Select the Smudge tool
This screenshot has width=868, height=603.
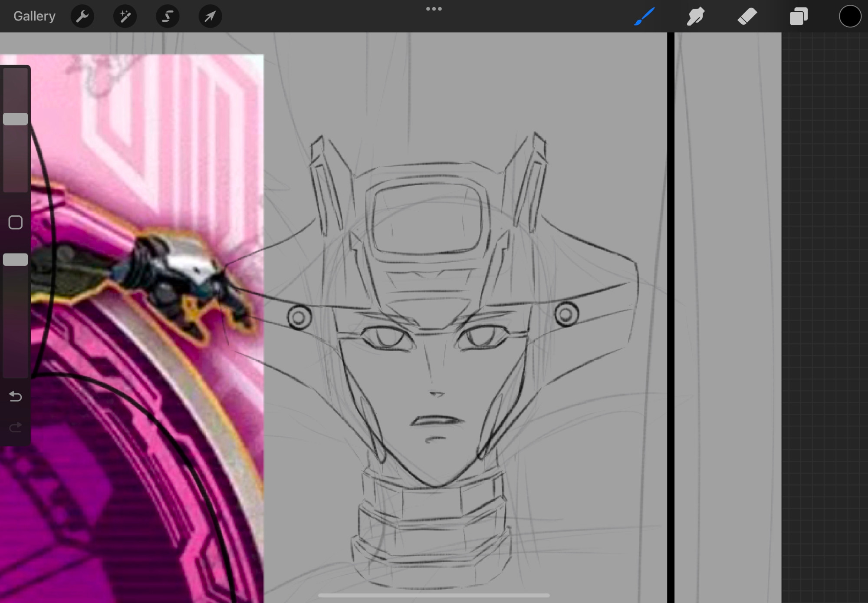tap(695, 16)
